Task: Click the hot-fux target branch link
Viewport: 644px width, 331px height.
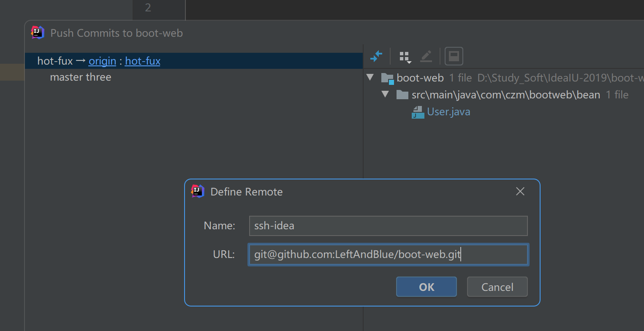Action: [143, 61]
